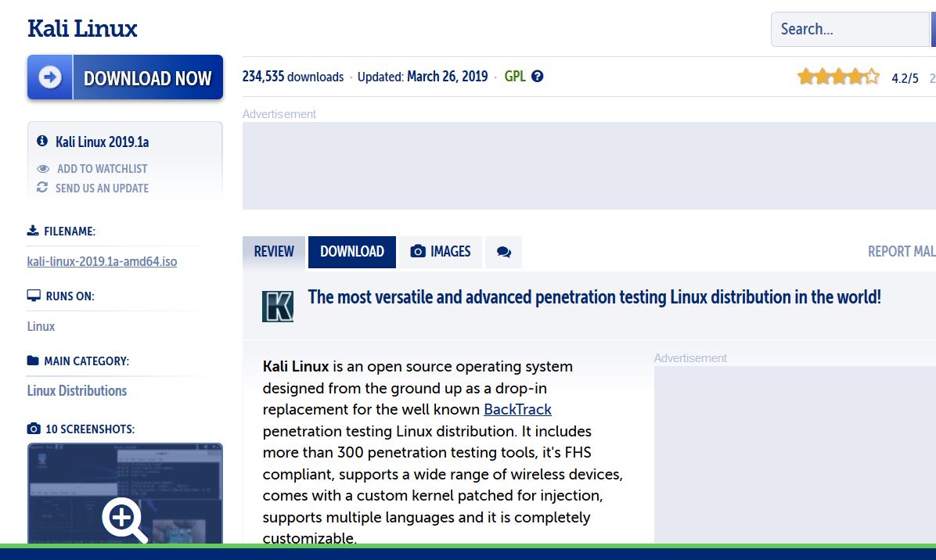The height and width of the screenshot is (560, 936).
Task: Click the folder icon beside MAIN CATEGORY
Action: (33, 361)
